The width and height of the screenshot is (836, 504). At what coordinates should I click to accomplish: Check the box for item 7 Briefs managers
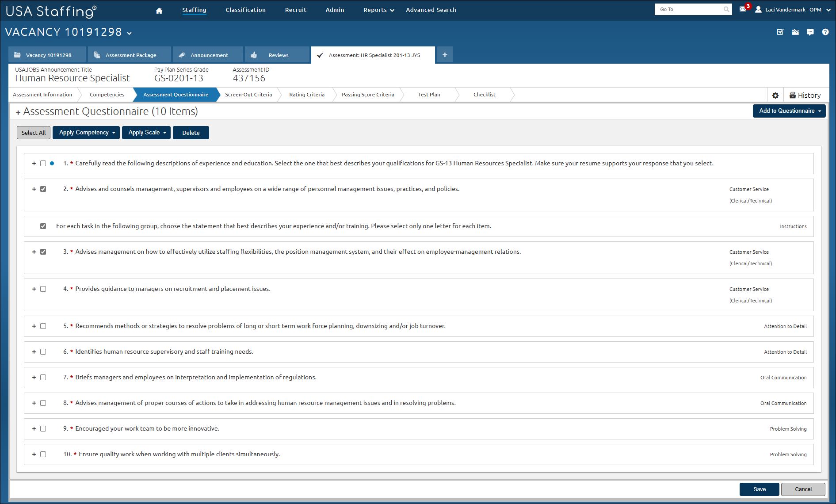tap(43, 378)
